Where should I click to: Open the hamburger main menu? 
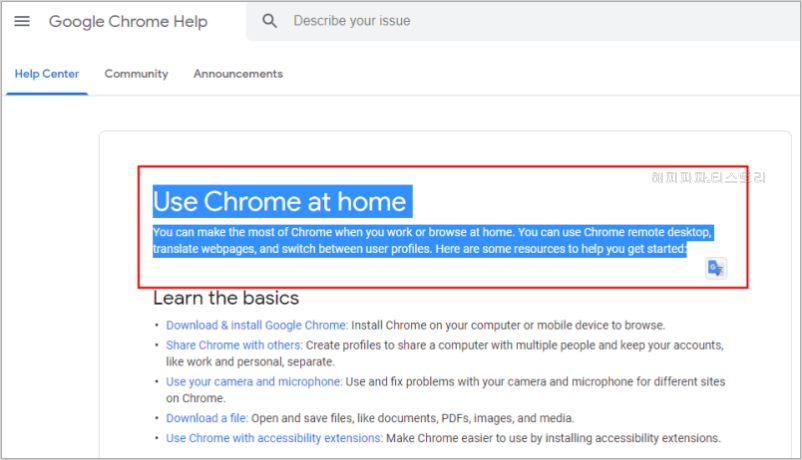pyautogui.click(x=22, y=21)
